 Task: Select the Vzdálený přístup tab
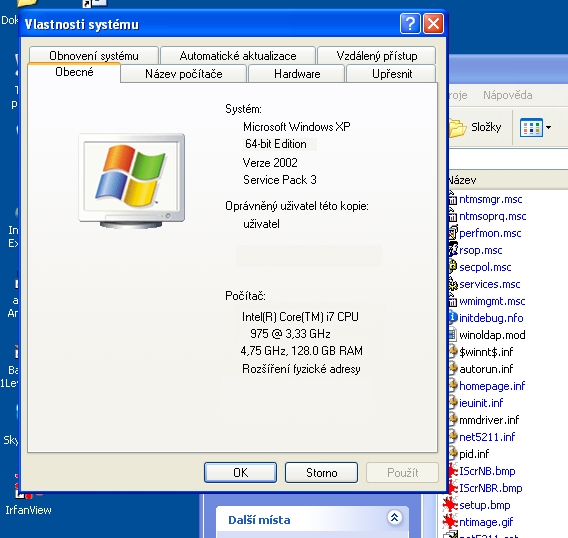(x=377, y=55)
